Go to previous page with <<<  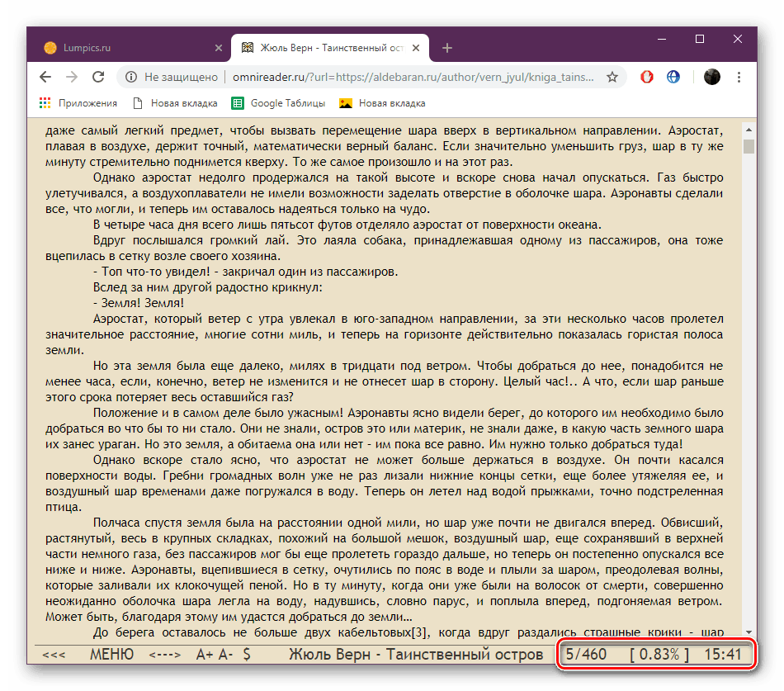tap(54, 655)
